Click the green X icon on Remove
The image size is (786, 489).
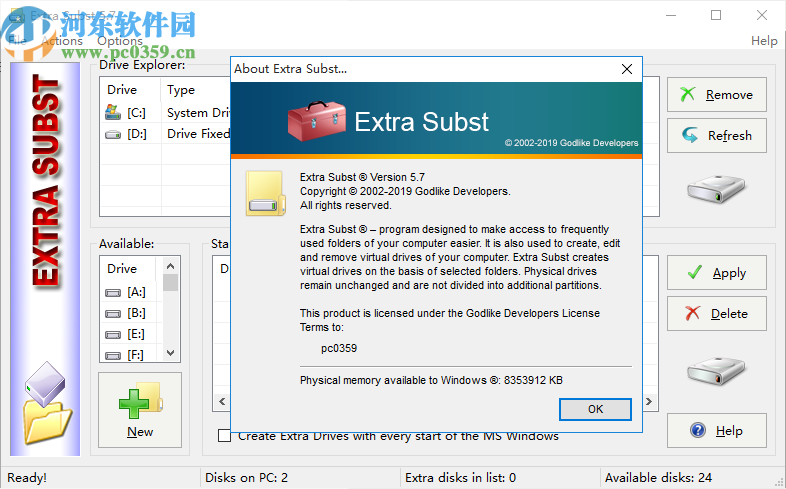(688, 94)
